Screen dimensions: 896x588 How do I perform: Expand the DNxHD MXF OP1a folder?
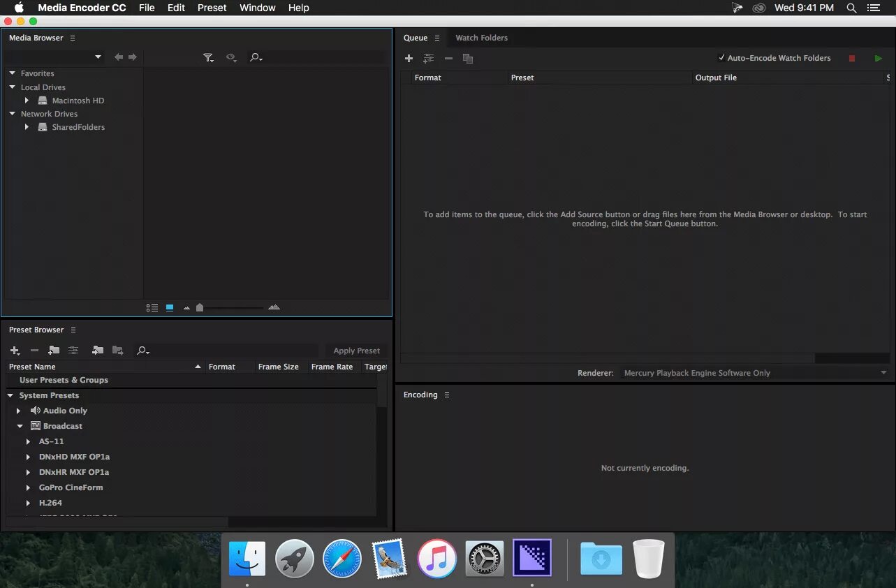[28, 457]
